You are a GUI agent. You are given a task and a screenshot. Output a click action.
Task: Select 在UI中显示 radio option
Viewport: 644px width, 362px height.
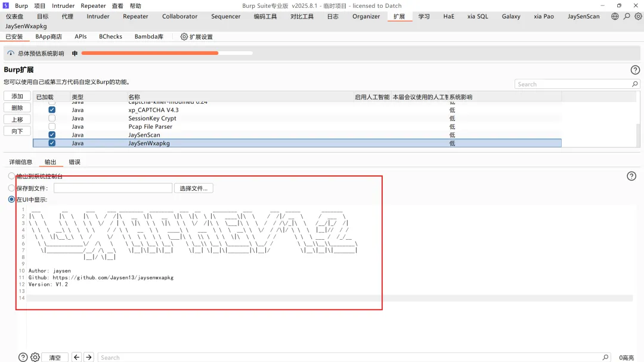[x=11, y=199]
